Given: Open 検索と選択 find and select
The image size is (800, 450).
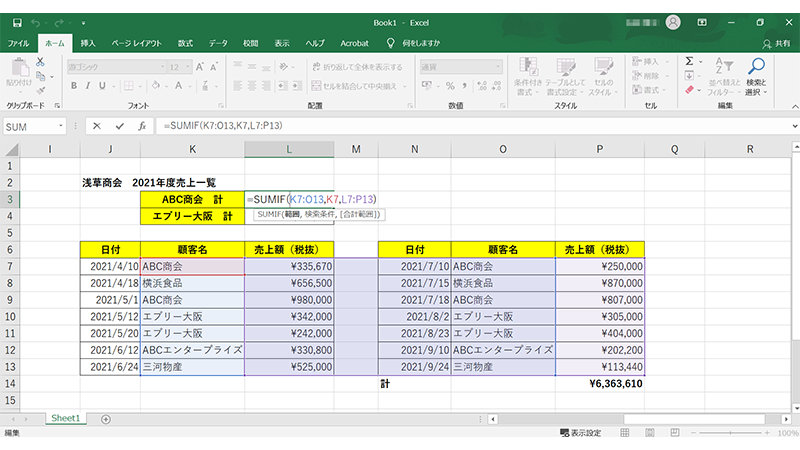Looking at the screenshot, I should pos(756,77).
